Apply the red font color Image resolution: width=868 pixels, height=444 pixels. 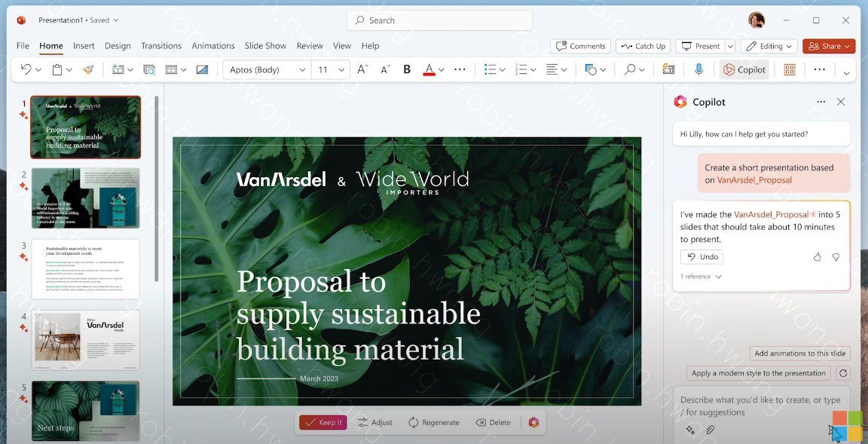point(429,69)
